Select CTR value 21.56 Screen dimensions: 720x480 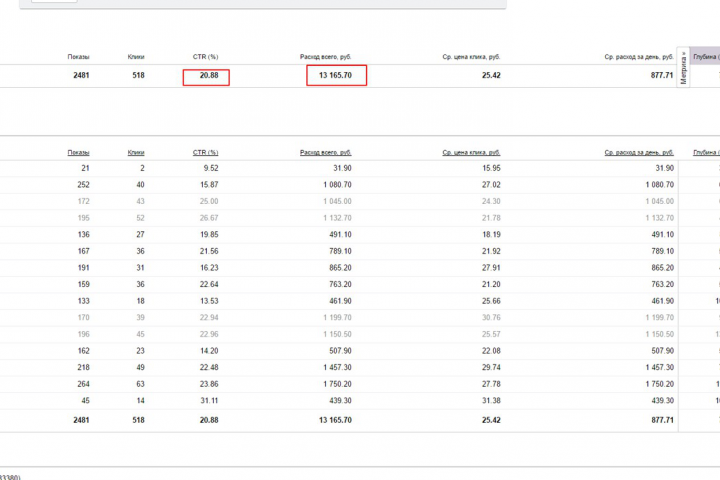209,251
